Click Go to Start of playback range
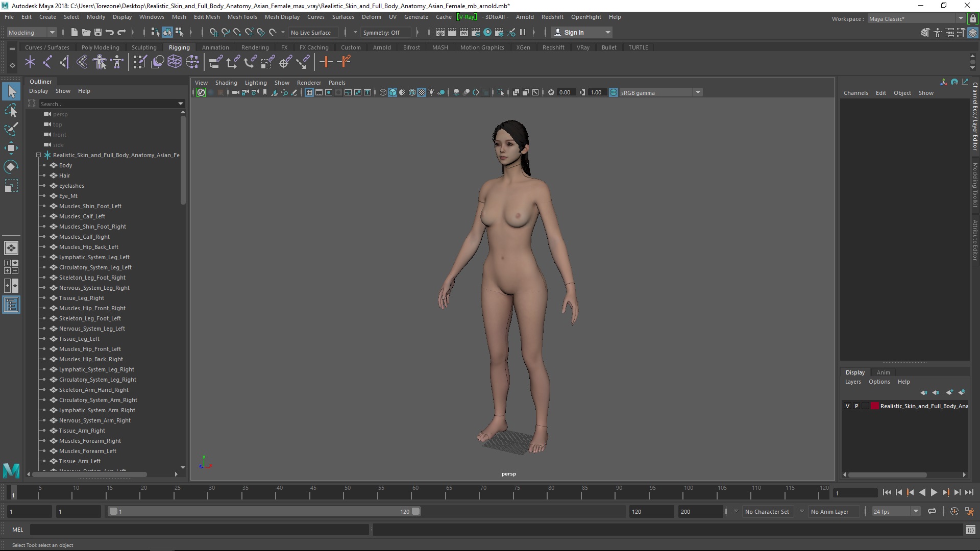Viewport: 980px width, 551px height. [887, 492]
